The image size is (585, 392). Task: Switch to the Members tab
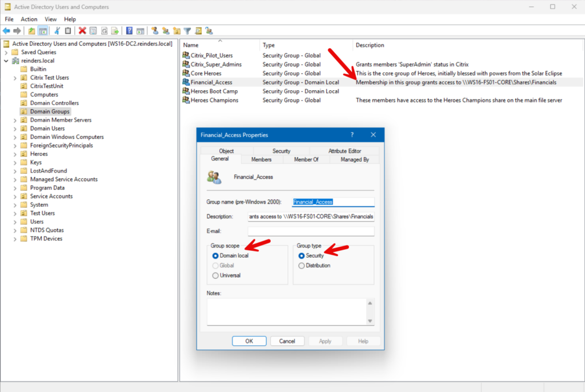click(262, 159)
